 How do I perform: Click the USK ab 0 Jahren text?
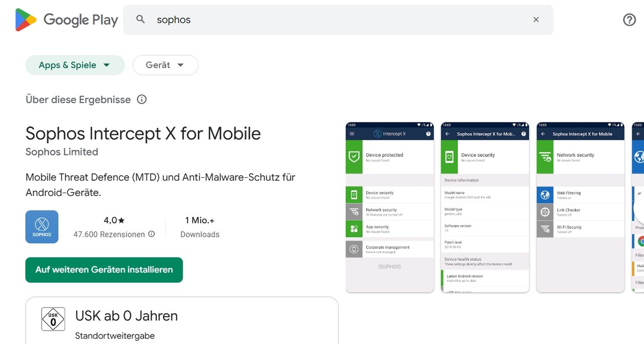pyautogui.click(x=126, y=316)
